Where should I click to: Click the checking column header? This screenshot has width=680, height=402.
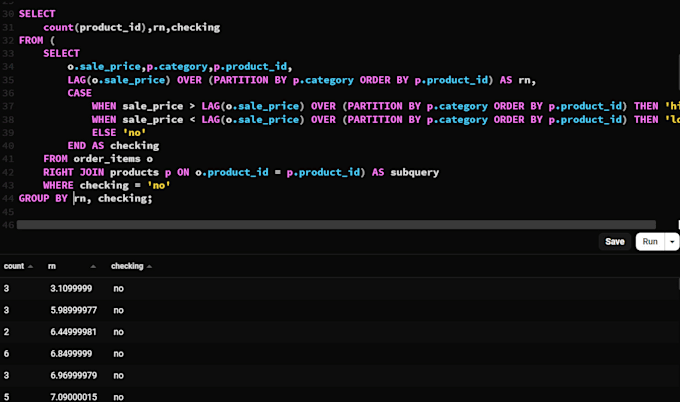coord(127,266)
